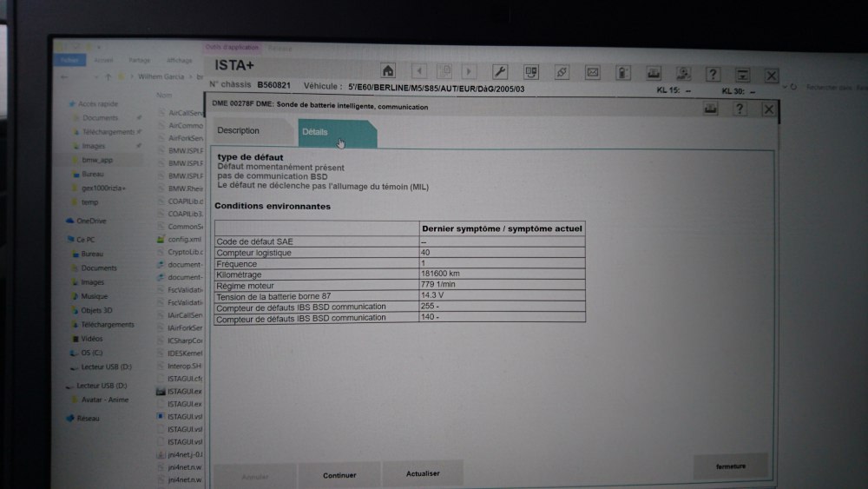The image size is (868, 489).
Task: Open Objets 3D under Ce PC
Action: tap(96, 310)
